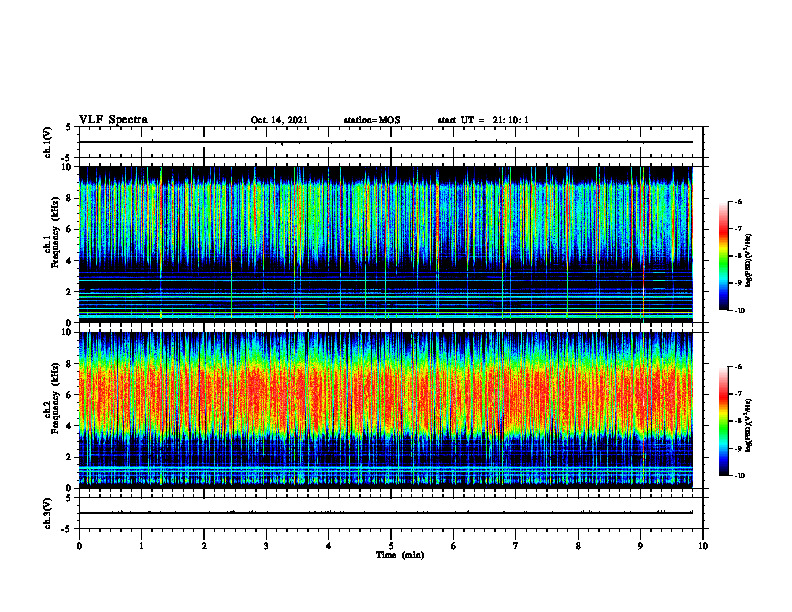Click inside the ch.2 spectrogram plot

pos(386,410)
